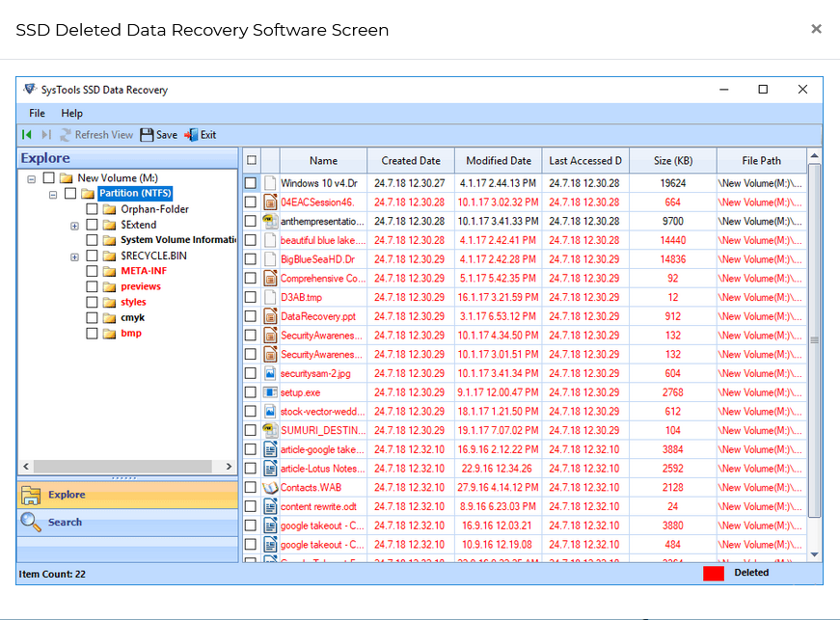Click the setup.exe application icon
The width and height of the screenshot is (840, 620).
point(271,392)
